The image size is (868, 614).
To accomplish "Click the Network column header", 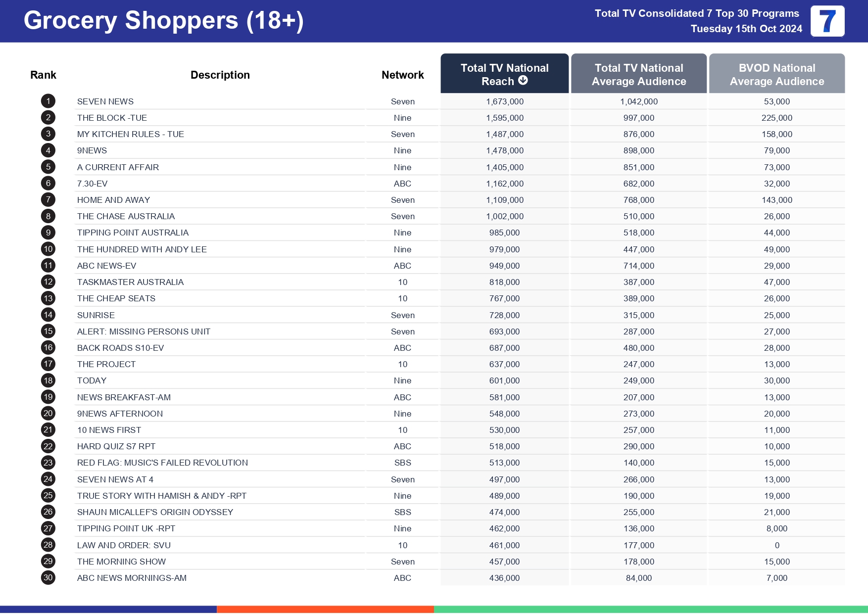I will tap(402, 75).
